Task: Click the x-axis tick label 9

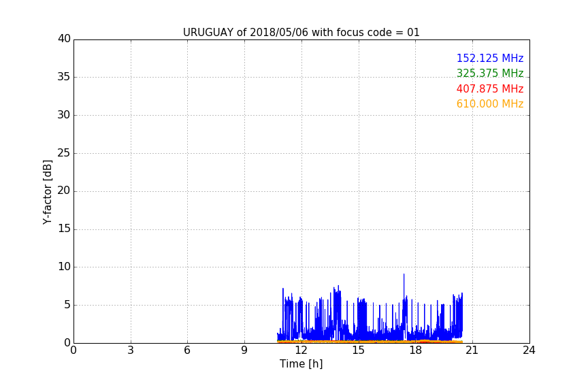Action: point(244,350)
